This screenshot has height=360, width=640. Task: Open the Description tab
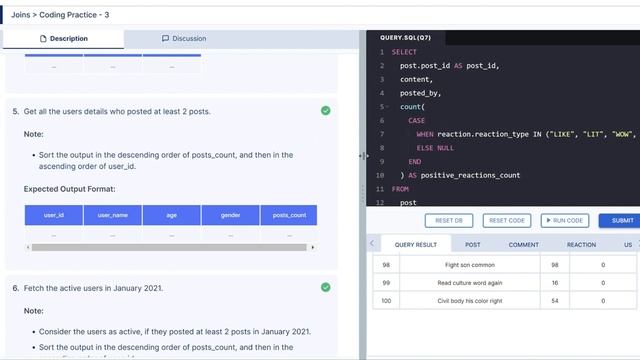pyautogui.click(x=63, y=39)
